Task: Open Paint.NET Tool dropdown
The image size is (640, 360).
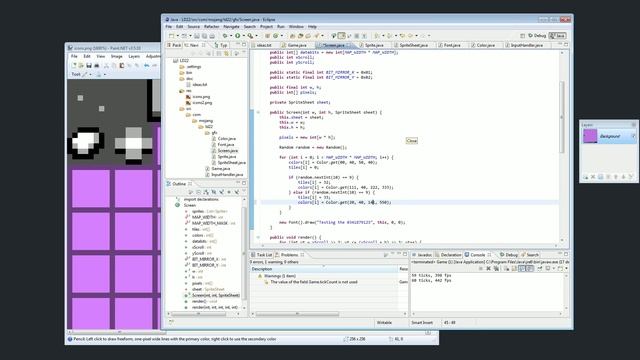Action: pyautogui.click(x=90, y=74)
